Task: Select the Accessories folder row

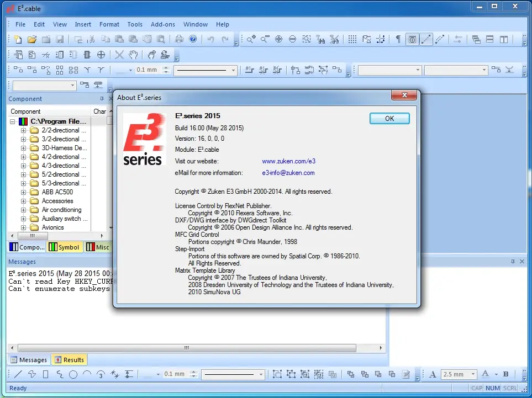Action: coord(57,201)
